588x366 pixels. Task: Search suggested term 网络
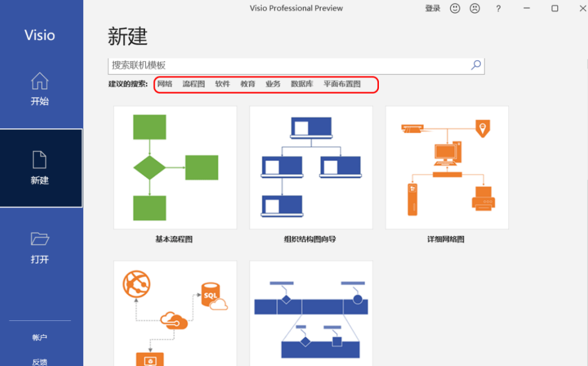click(165, 83)
